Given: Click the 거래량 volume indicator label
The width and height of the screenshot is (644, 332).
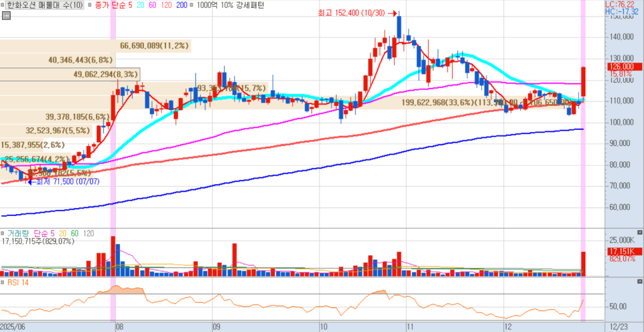Looking at the screenshot, I should [18, 233].
